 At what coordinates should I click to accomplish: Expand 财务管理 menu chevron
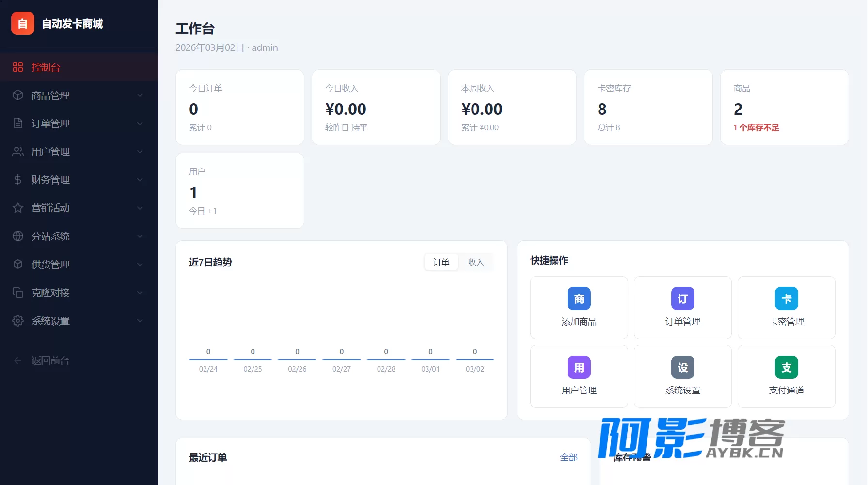tap(140, 180)
